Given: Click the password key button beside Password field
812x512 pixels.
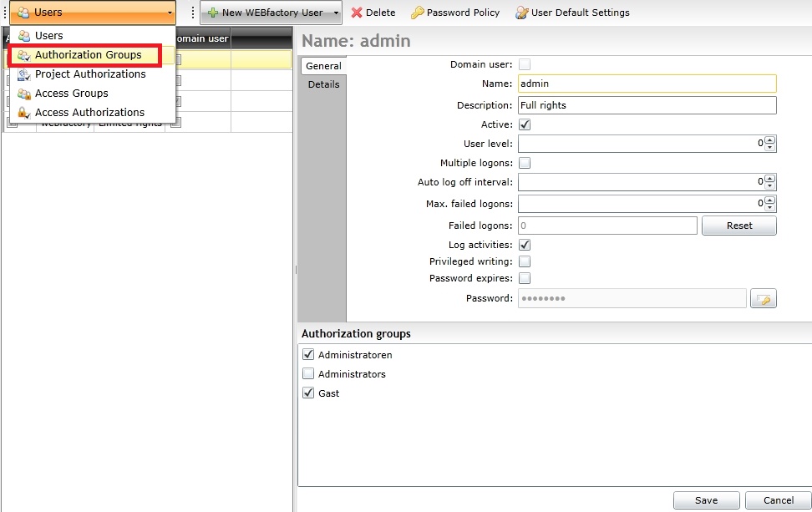Looking at the screenshot, I should point(763,299).
